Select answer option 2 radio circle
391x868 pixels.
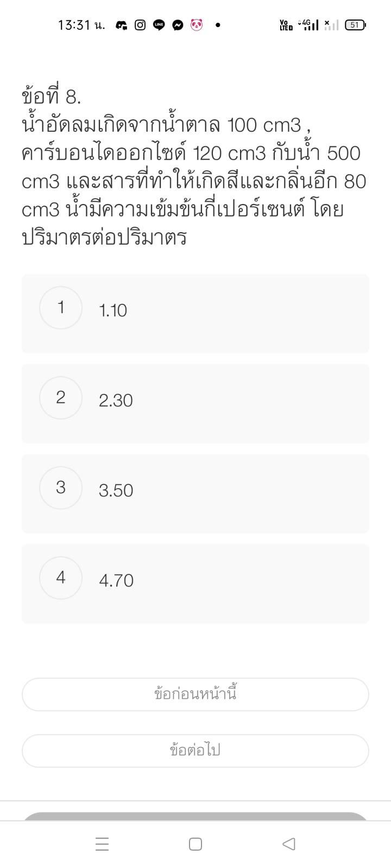[x=61, y=398]
